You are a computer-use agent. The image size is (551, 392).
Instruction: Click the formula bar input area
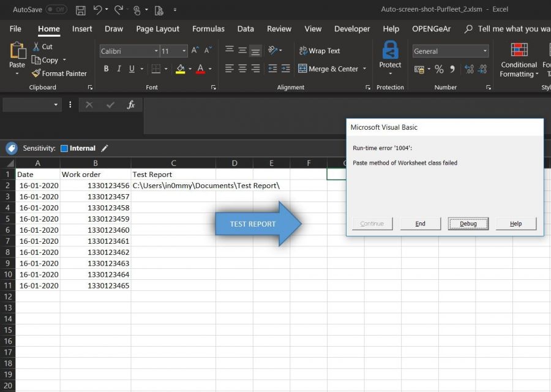tap(347, 116)
